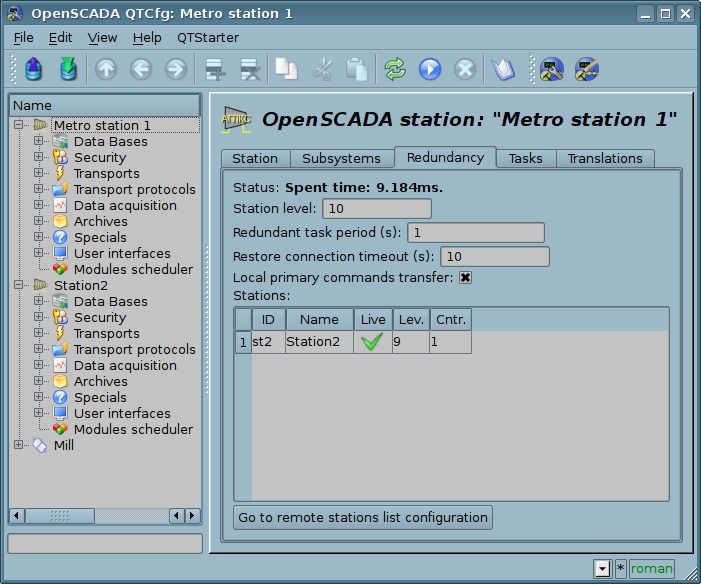The image size is (701, 584).
Task: Select Specials under Station2
Action: (x=100, y=397)
